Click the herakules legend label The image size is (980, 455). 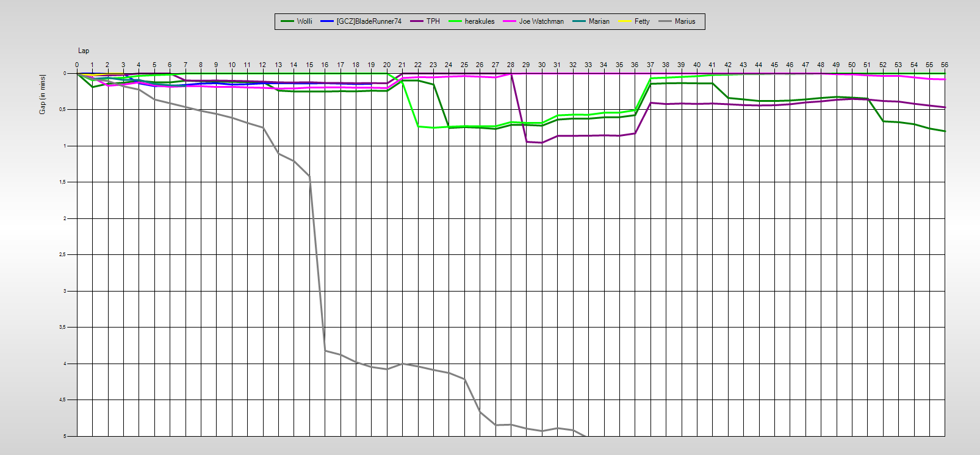tap(480, 21)
